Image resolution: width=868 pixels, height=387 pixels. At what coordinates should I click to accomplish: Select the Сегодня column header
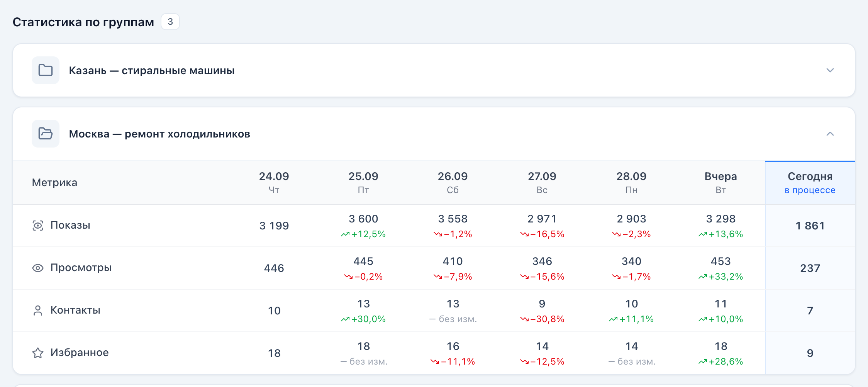(810, 183)
